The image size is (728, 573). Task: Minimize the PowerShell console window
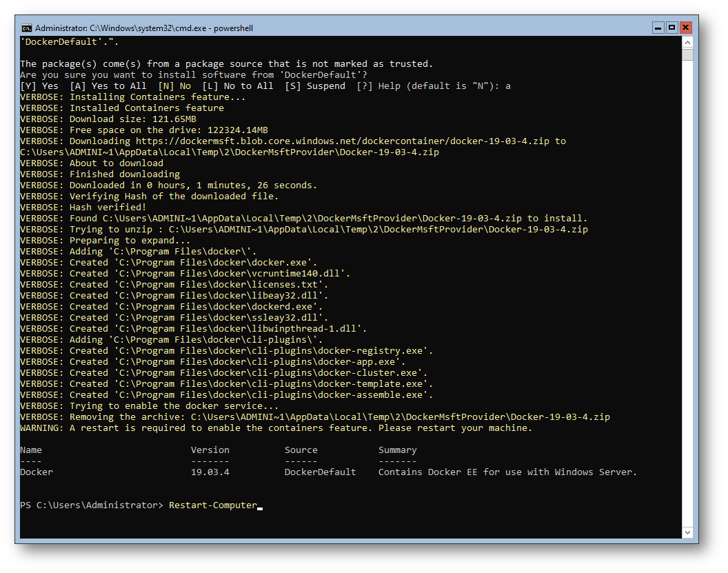(x=658, y=28)
